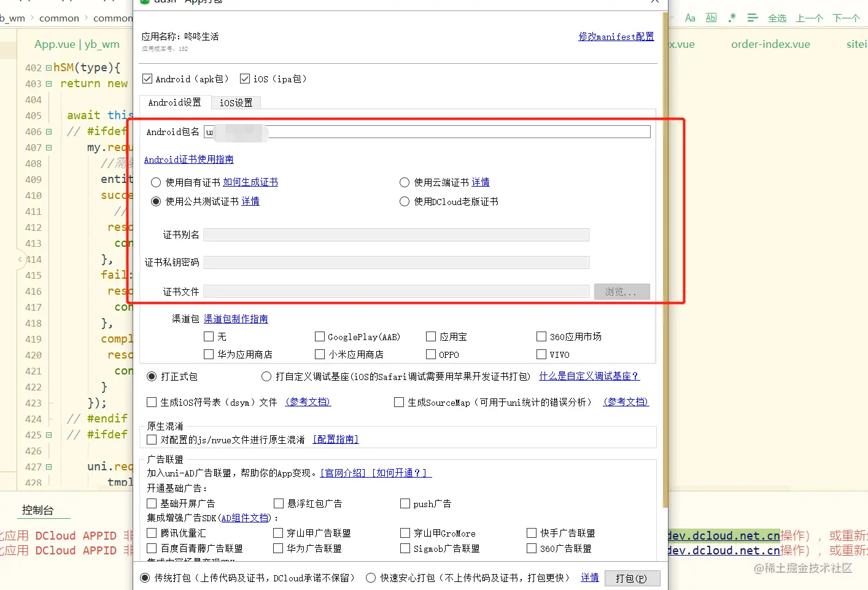Viewport: 868px width, 590px height.
Task: Collapse the fold marker at line 427
Action: 48,467
